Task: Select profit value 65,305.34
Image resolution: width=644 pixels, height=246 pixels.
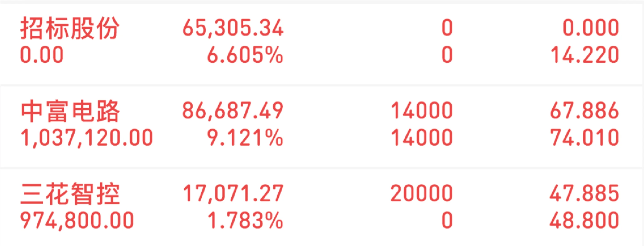Action: (233, 28)
